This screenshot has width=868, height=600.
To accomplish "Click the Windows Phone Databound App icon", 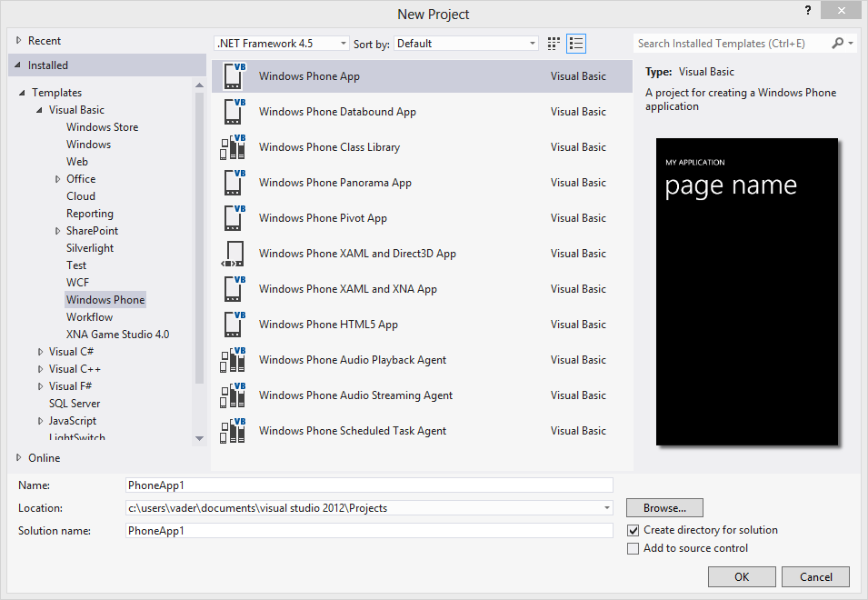I will (x=234, y=112).
